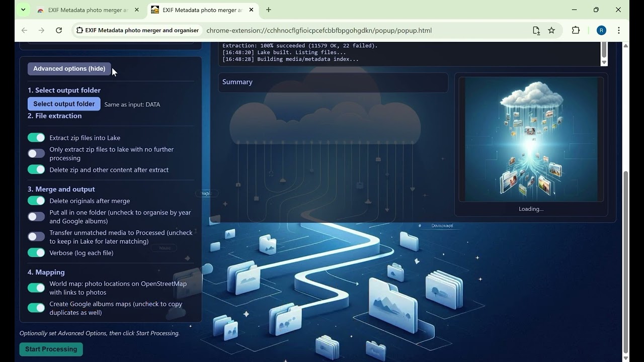Click the new tab plus icon
Screen dimensions: 644x362
[x=269, y=10]
